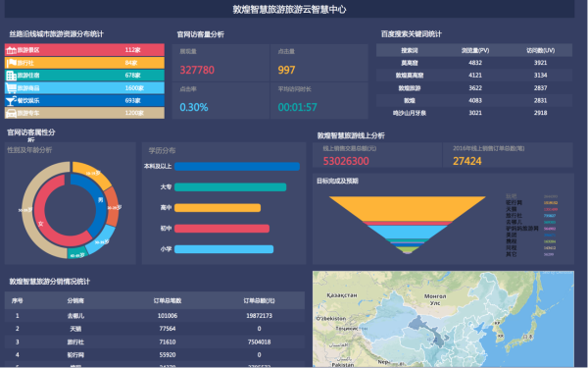Select the 旅游专车 1200家 tan row
Viewport: 588px width, 368px height.
84,113
